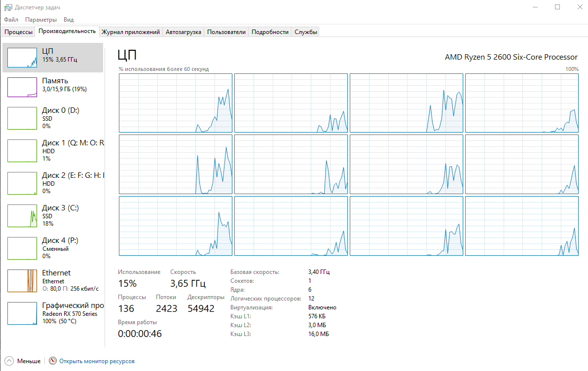Switch to the Пользователи tab
The height and width of the screenshot is (371, 588).
[x=226, y=32]
